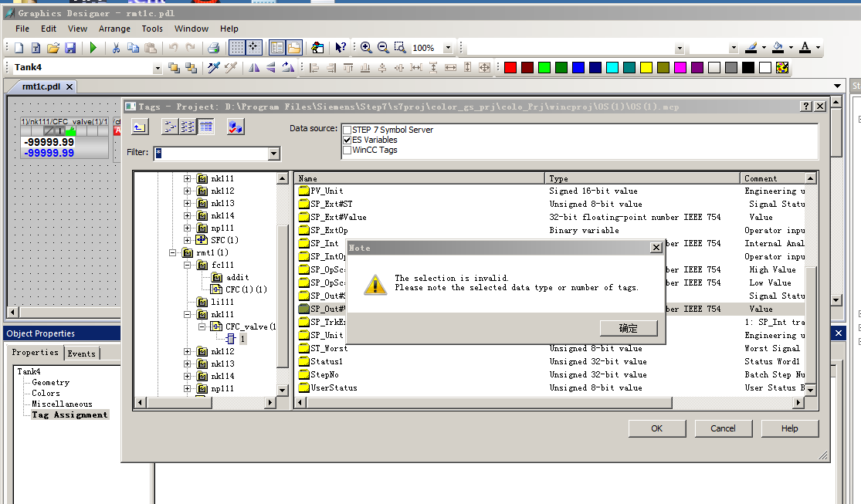Select Geometry in Object Properties tree
This screenshot has height=504, width=861.
tap(50, 382)
